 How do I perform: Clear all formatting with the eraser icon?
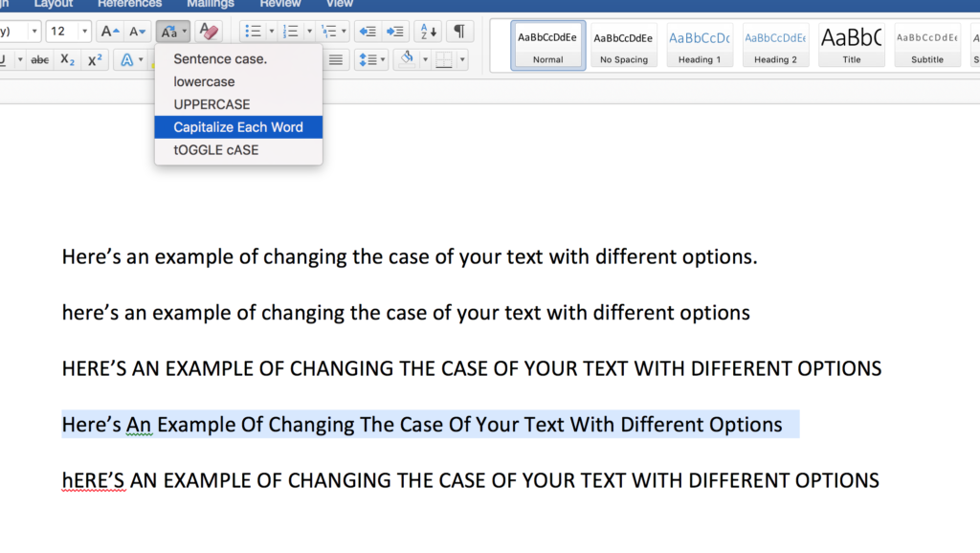209,32
